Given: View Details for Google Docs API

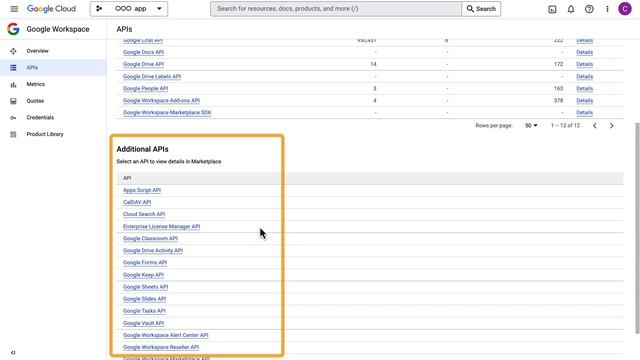Looking at the screenshot, I should tap(584, 52).
